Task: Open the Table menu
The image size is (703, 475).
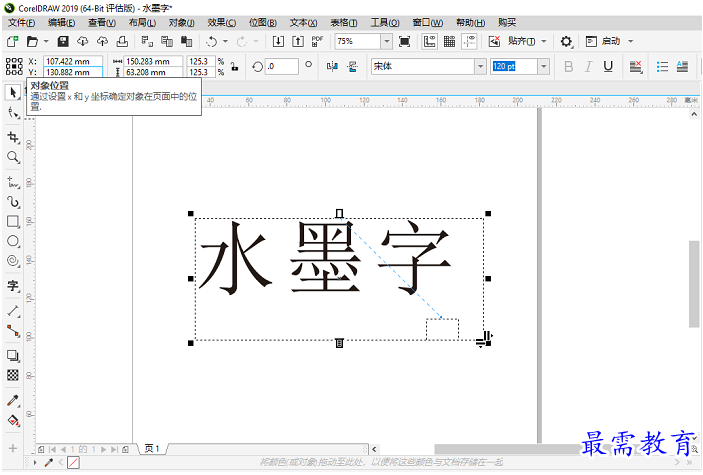Action: 343,22
